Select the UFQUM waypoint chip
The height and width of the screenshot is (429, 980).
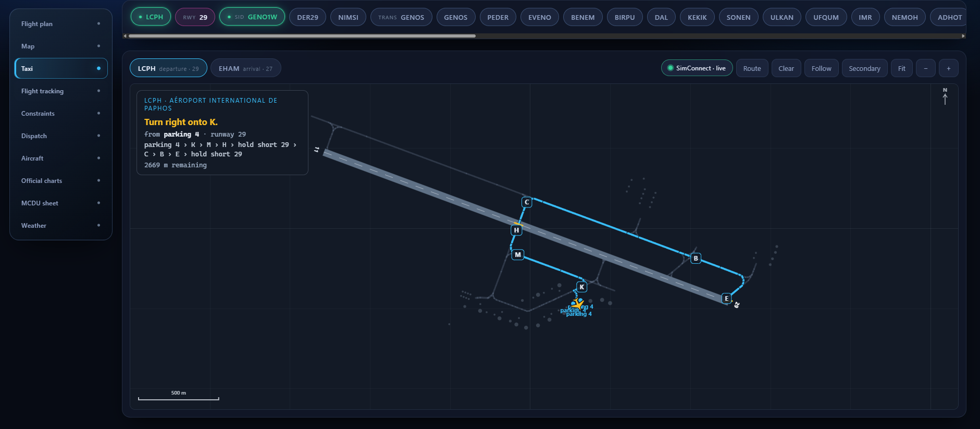point(826,17)
